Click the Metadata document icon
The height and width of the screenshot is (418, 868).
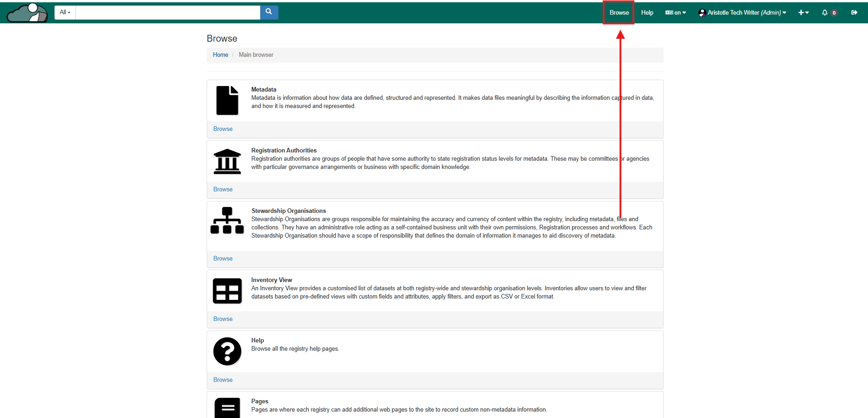pos(227,100)
